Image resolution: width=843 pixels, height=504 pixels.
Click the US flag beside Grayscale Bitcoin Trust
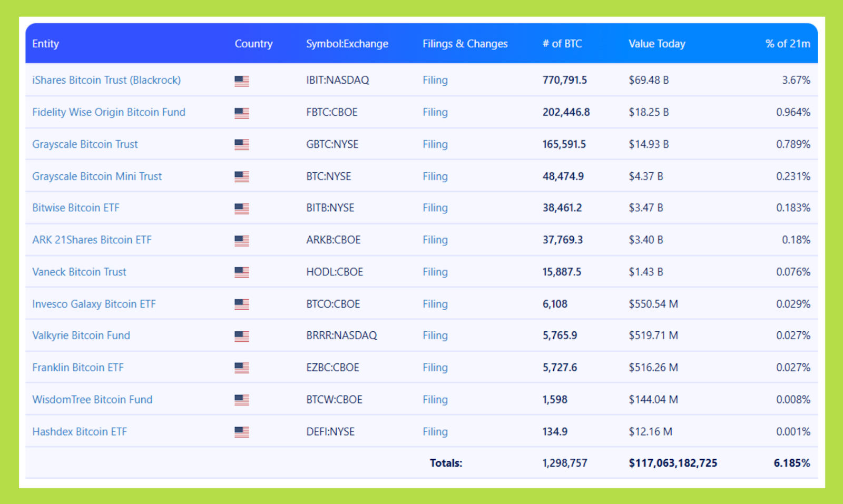pos(241,145)
